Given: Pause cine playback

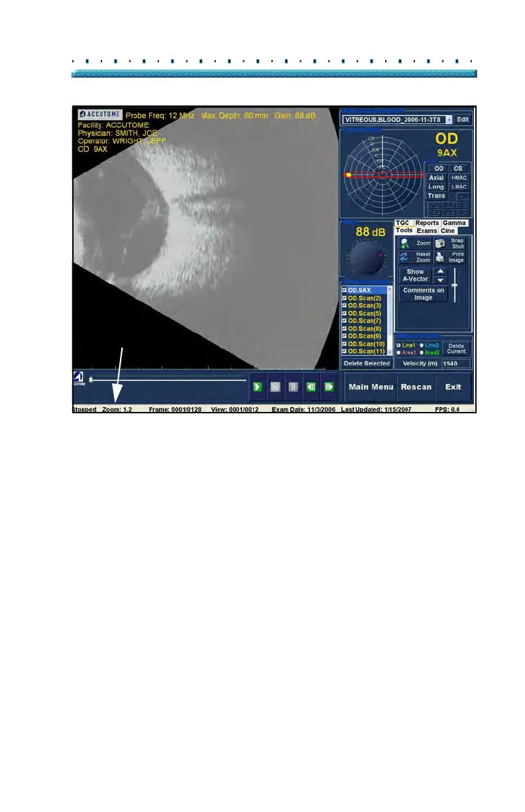Looking at the screenshot, I should [x=293, y=386].
